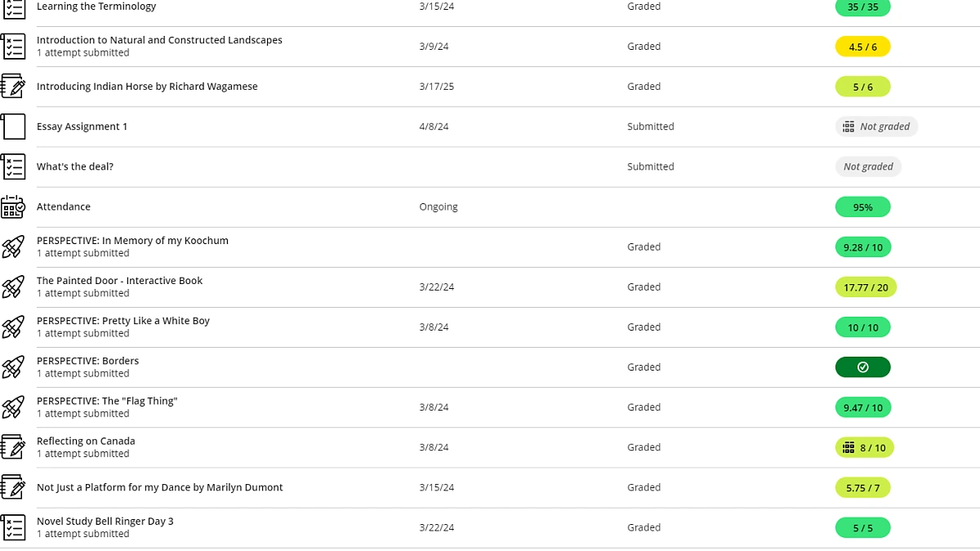Click the notebook icon beside Reflecting on Canada
This screenshot has height=551, width=980.
13,447
